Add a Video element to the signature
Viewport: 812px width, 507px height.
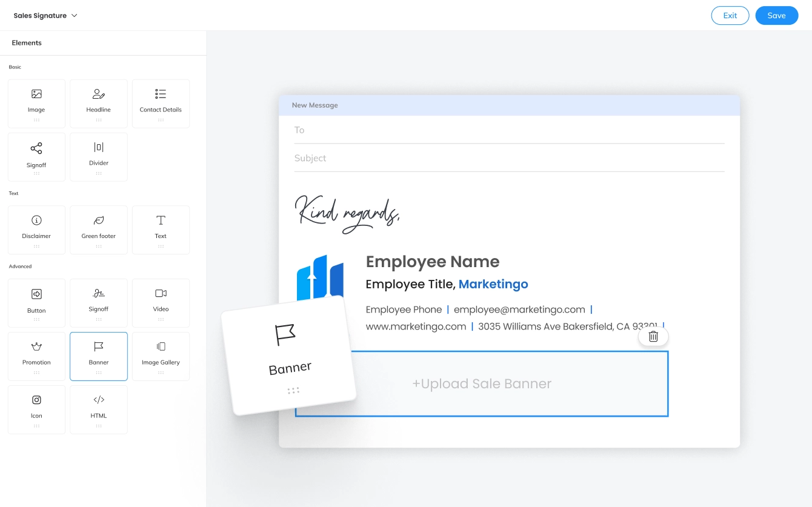(161, 302)
